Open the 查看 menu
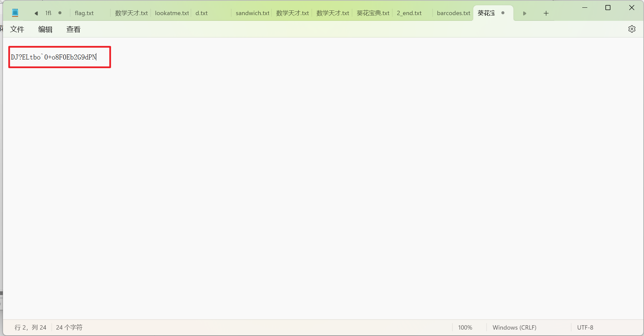The width and height of the screenshot is (644, 336). (73, 30)
